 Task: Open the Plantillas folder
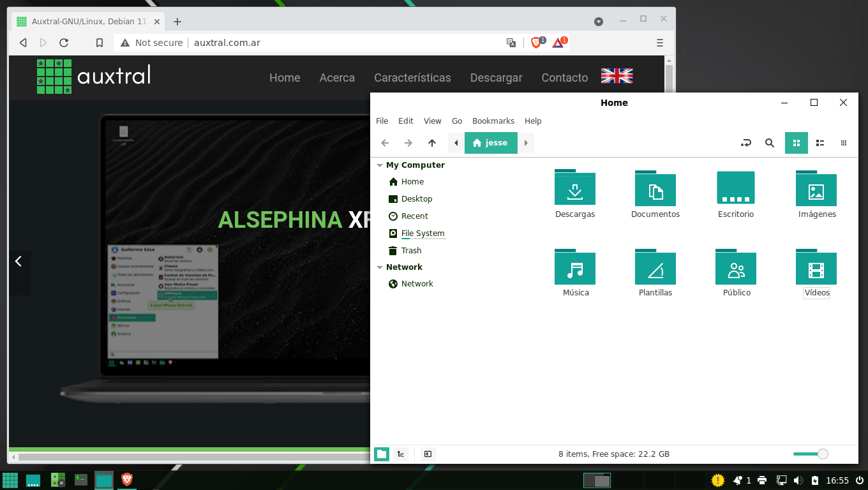pyautogui.click(x=655, y=272)
